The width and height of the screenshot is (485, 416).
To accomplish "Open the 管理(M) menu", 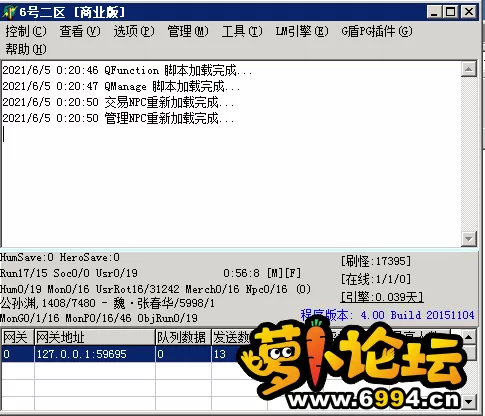I will [x=188, y=32].
